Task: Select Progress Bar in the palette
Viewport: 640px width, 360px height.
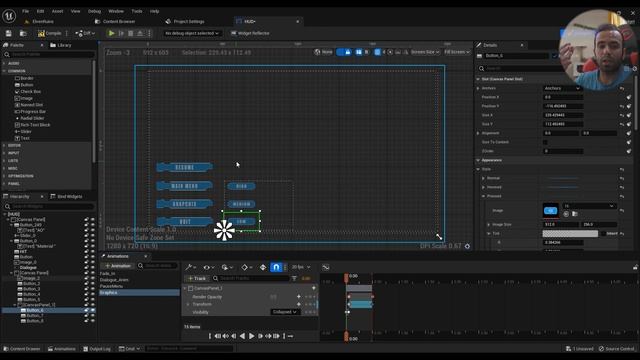Action: click(x=30, y=111)
